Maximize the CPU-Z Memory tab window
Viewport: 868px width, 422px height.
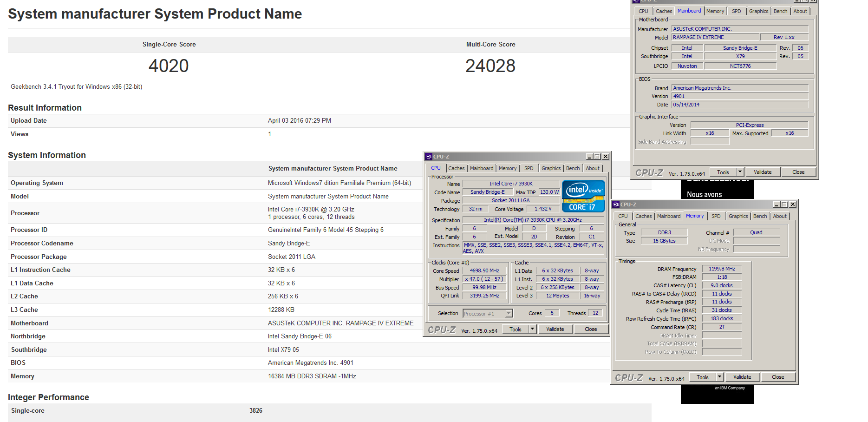(x=784, y=204)
